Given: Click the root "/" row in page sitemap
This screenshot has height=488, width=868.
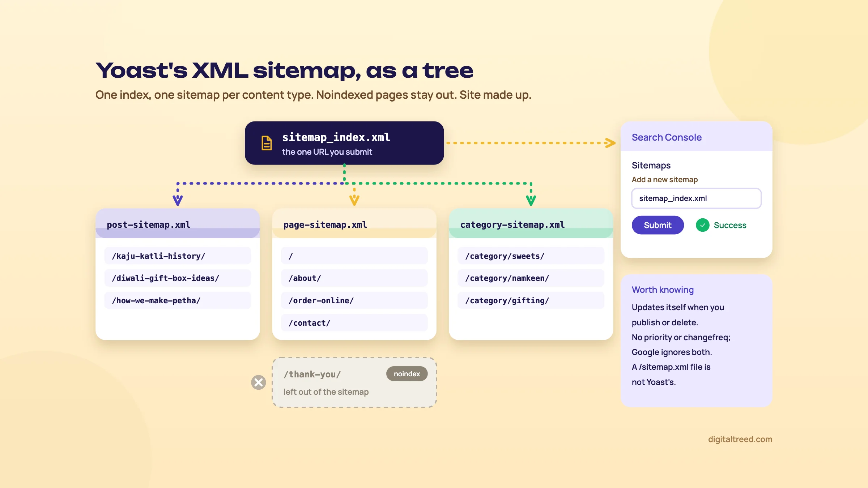Looking at the screenshot, I should point(354,256).
